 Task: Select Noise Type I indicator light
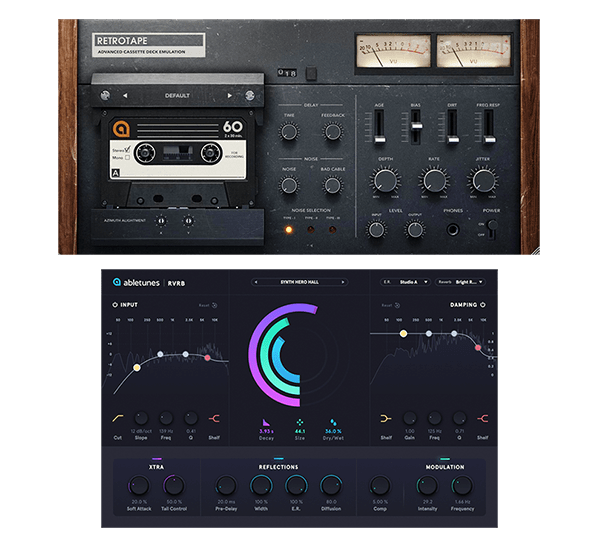[289, 230]
